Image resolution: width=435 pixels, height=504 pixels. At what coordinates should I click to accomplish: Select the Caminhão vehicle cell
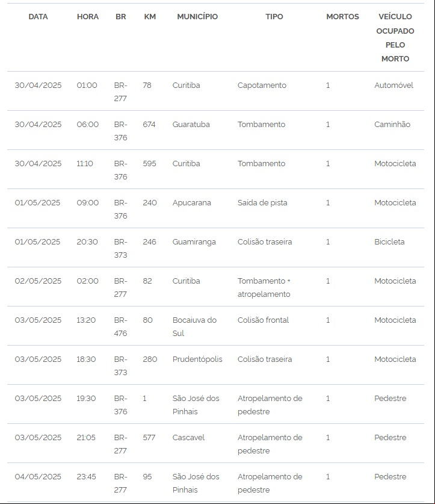click(x=392, y=125)
